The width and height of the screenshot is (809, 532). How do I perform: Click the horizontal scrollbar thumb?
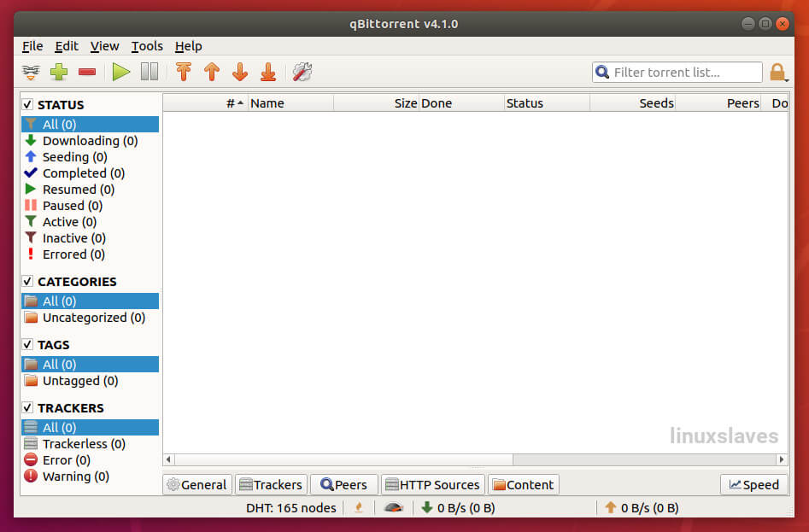tap(344, 459)
